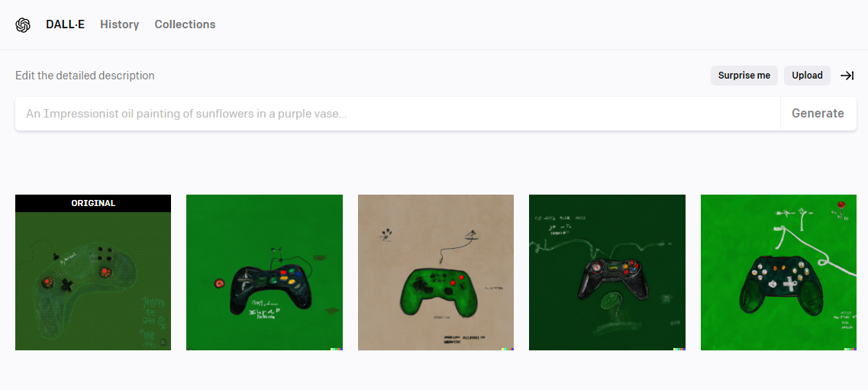The image size is (868, 390).
Task: Click the ORIGINAL label banner
Action: point(93,203)
